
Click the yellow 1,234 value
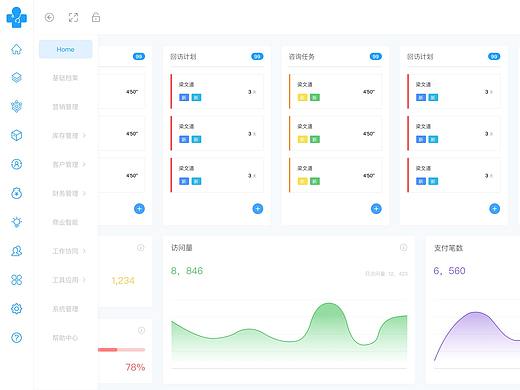point(123,281)
